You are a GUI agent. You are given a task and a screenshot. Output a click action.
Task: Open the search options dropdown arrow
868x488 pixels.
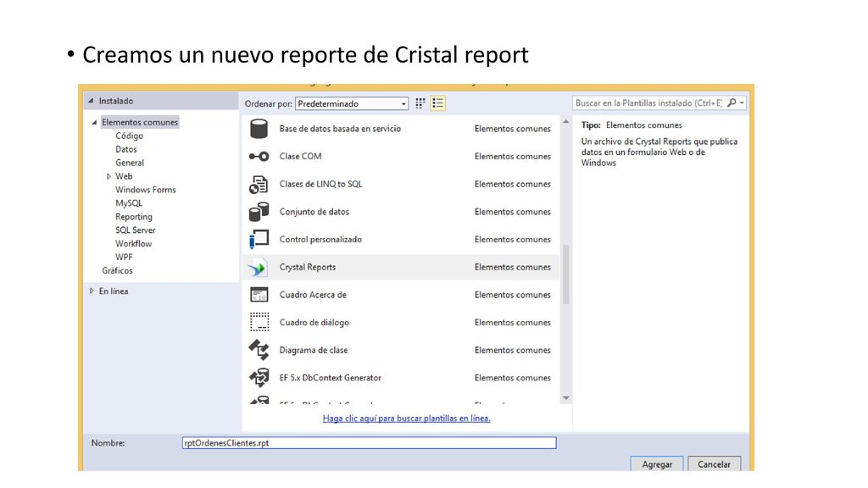(742, 103)
